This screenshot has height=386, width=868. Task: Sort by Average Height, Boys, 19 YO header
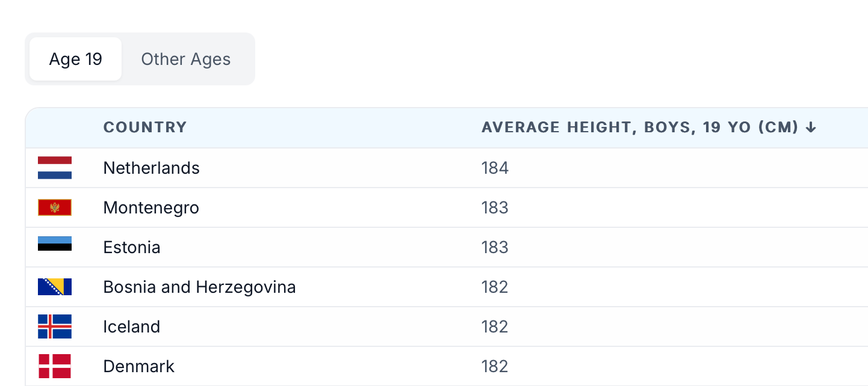point(640,127)
